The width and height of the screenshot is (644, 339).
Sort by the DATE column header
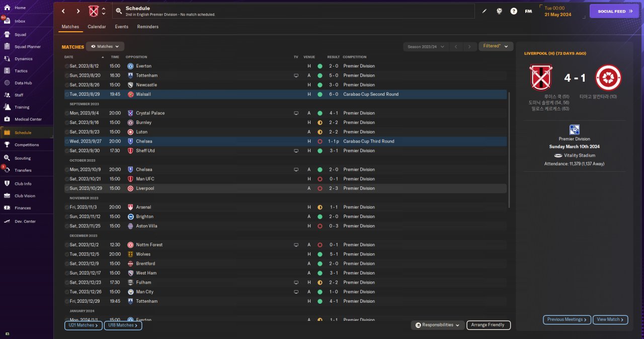point(69,57)
